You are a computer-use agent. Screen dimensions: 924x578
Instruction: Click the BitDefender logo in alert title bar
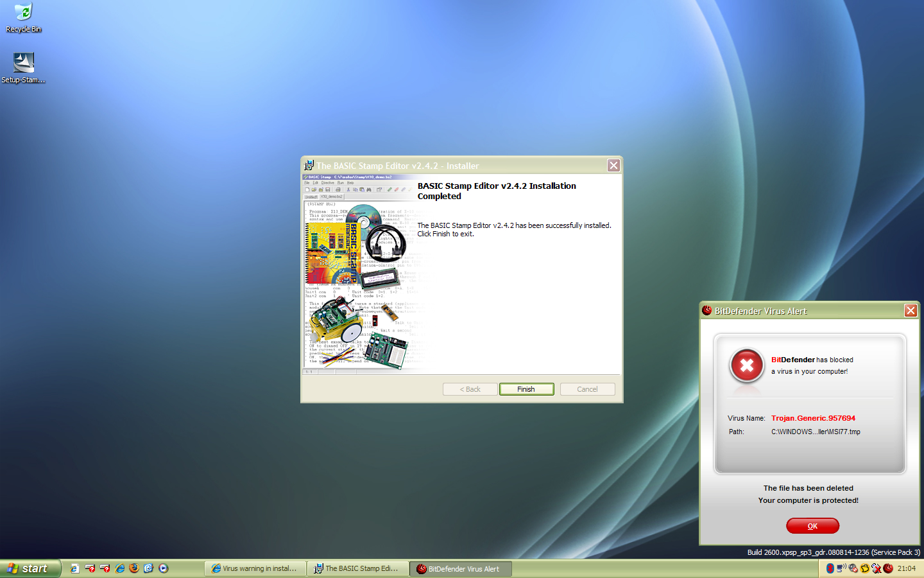pos(707,311)
